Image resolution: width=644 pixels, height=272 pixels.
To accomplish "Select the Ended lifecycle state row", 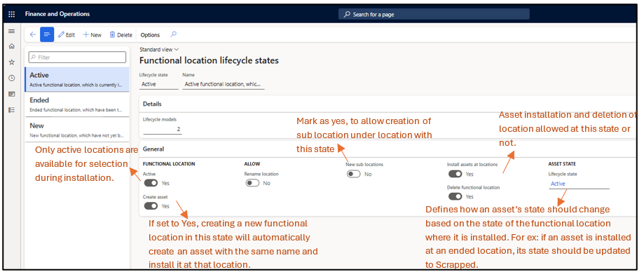I will click(x=77, y=104).
